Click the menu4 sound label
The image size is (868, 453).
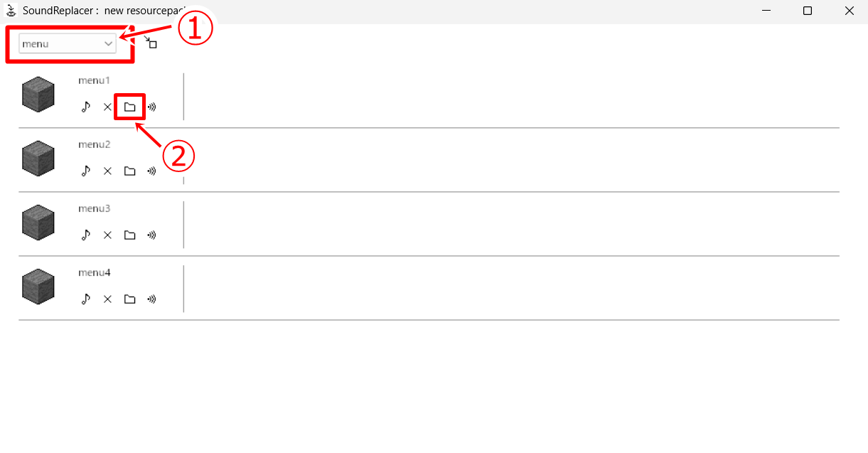coord(95,273)
